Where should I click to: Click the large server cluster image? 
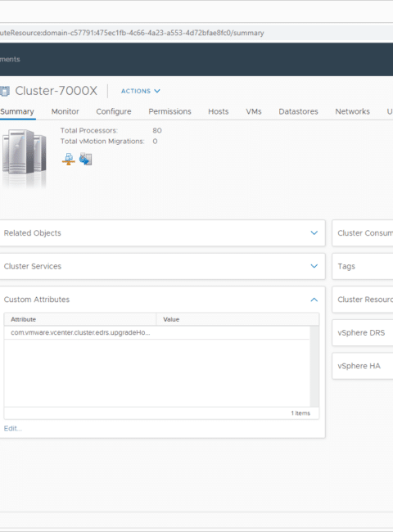24,157
